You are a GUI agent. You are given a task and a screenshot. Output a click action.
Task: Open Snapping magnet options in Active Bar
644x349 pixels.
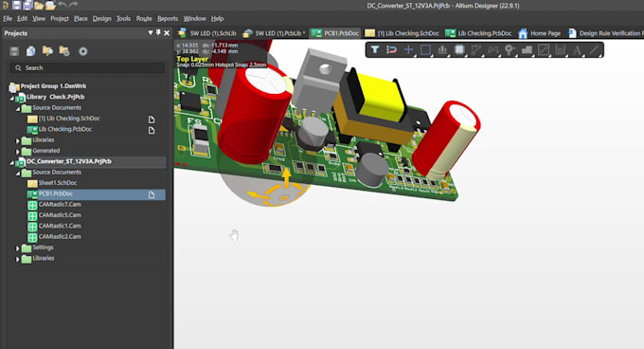tap(391, 49)
